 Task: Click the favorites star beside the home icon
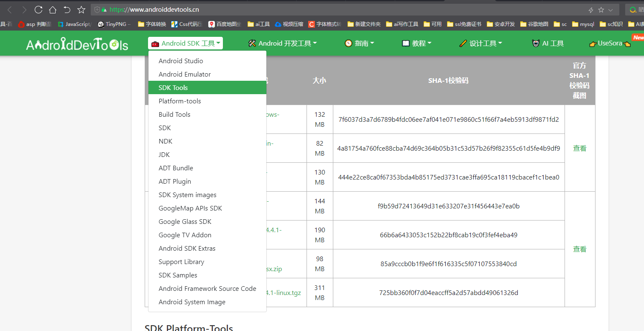pyautogui.click(x=82, y=10)
